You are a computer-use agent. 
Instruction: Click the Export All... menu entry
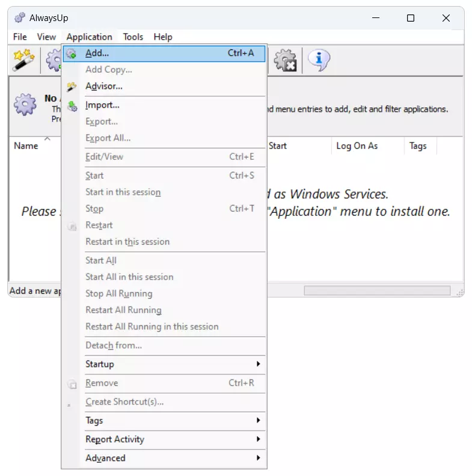(164, 138)
